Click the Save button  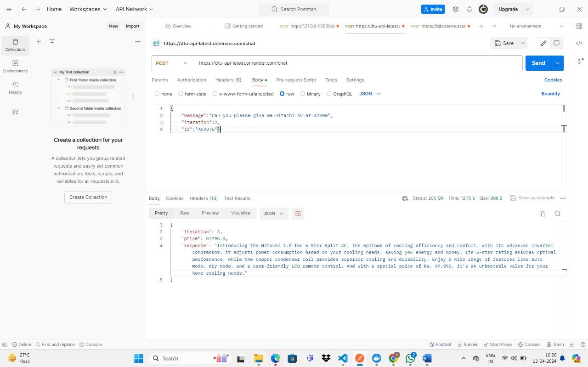[504, 43]
